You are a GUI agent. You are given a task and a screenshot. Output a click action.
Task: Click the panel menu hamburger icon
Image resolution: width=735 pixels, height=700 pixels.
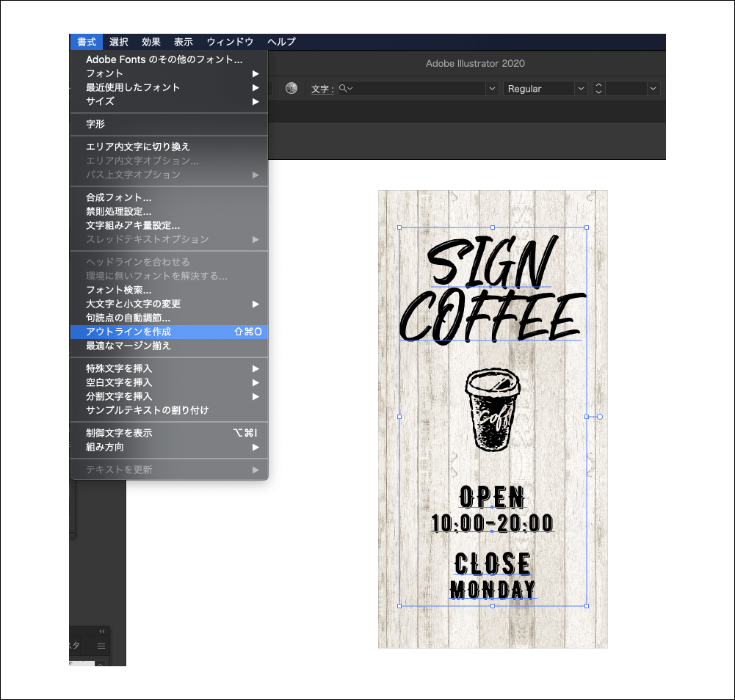click(101, 646)
